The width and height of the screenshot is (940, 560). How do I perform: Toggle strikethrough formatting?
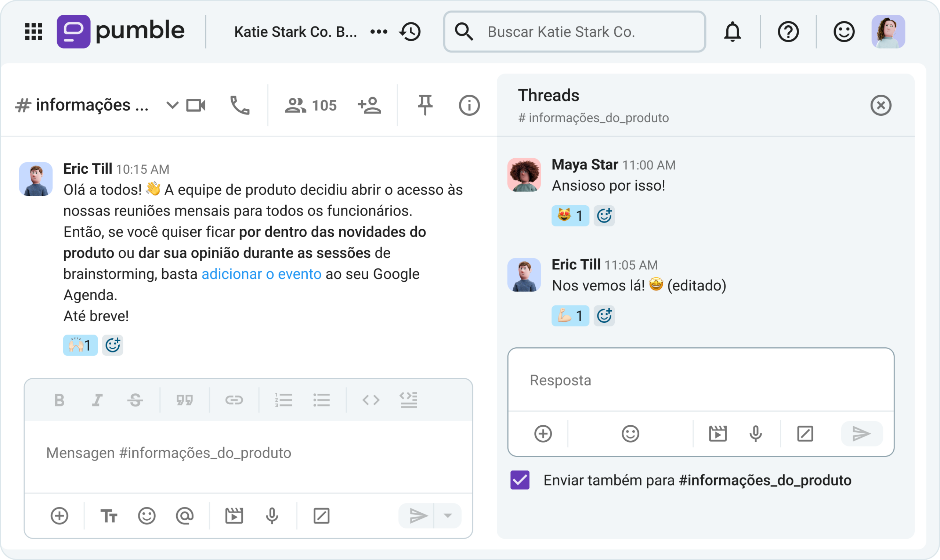(x=135, y=400)
